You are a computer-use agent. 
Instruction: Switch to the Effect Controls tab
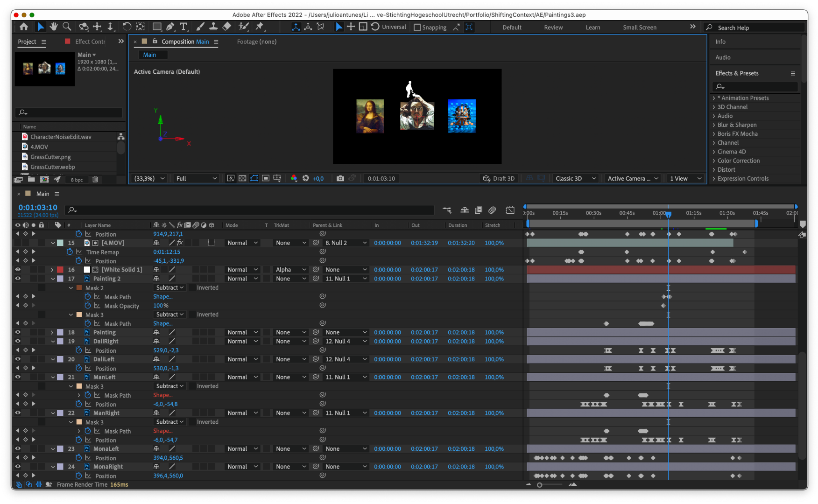point(90,42)
